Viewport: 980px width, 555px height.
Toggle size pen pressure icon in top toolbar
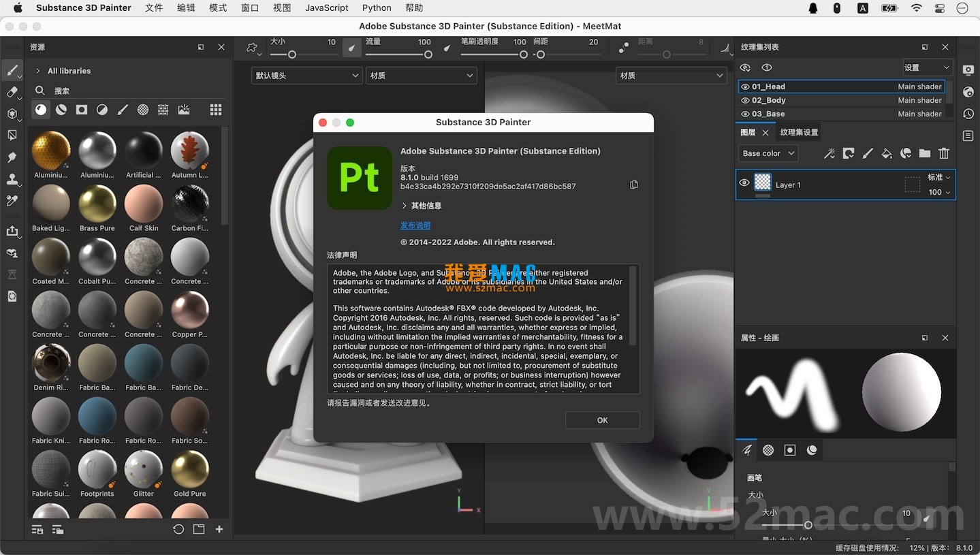tap(352, 48)
